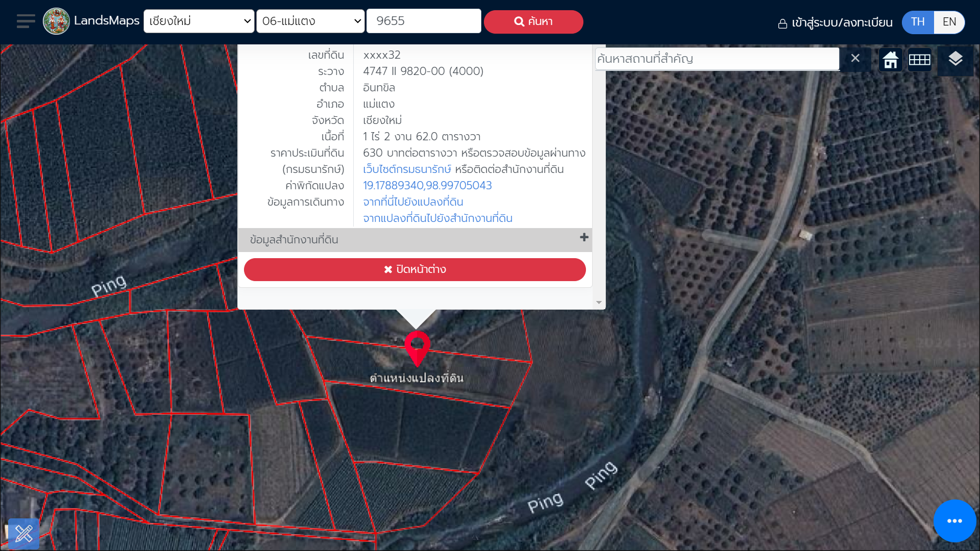Screen dimensions: 980x551
Task: Open เข้าสู่ระบบ/ลงทะเบียน login menu item
Action: pos(835,23)
